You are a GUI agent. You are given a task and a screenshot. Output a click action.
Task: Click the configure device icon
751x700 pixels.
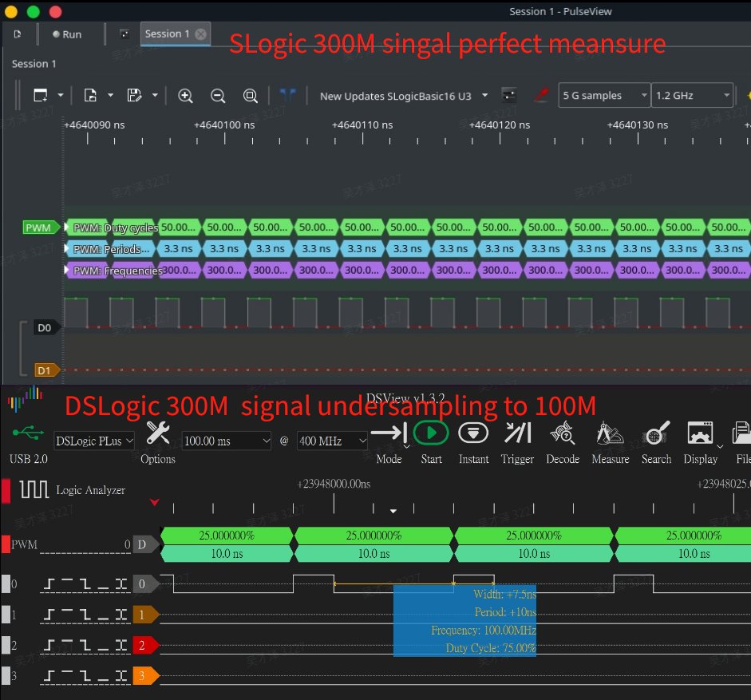pos(508,95)
